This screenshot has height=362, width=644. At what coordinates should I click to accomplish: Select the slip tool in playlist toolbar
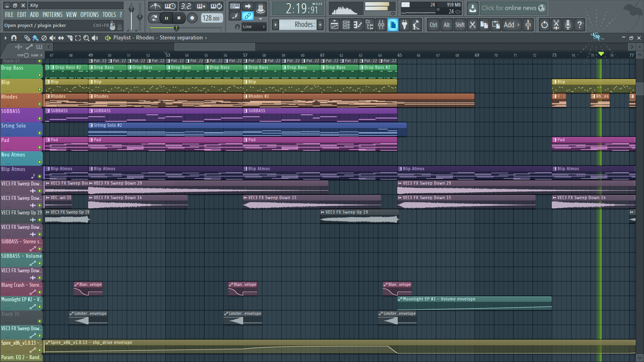pos(61,38)
